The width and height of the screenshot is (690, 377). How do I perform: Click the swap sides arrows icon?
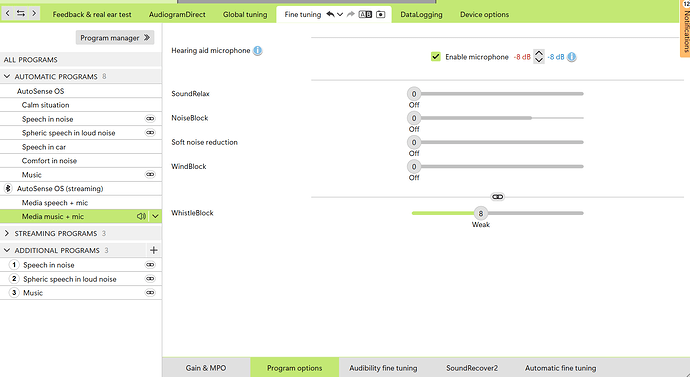point(21,13)
